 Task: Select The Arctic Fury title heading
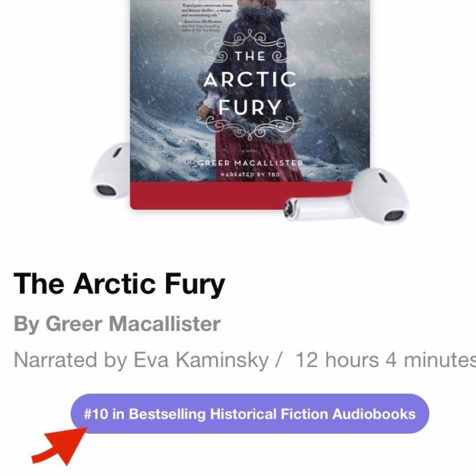pyautogui.click(x=119, y=284)
